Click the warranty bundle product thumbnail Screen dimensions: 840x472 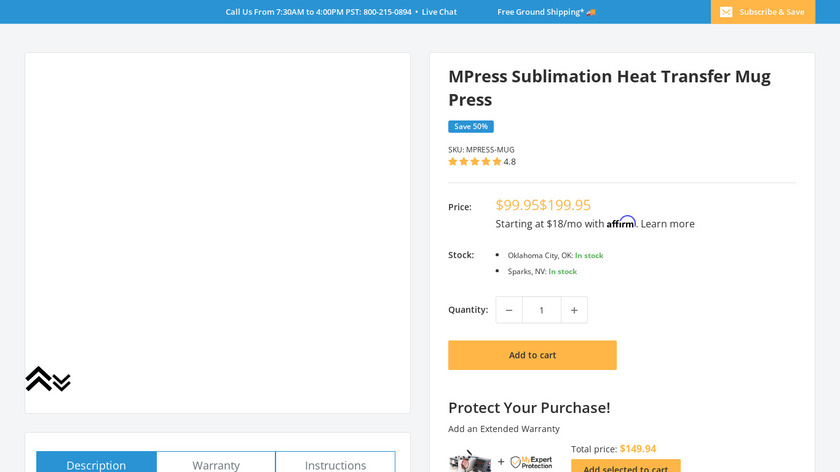tap(470, 462)
